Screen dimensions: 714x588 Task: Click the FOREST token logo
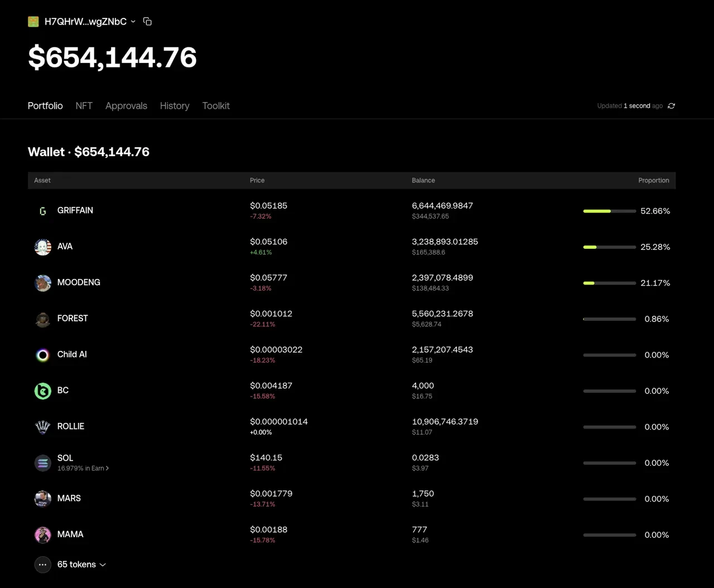(x=43, y=319)
